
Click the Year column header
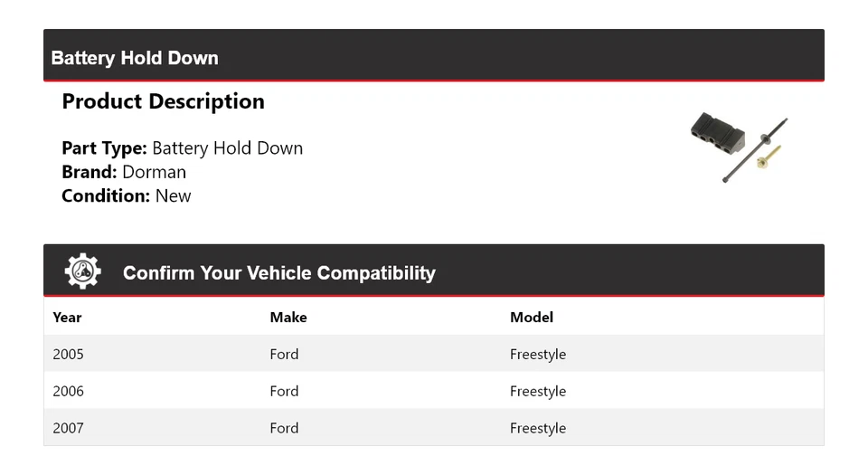click(67, 318)
